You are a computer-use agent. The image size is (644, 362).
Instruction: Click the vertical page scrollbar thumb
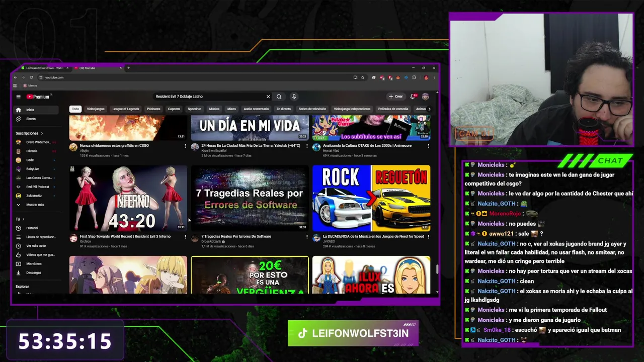437,269
